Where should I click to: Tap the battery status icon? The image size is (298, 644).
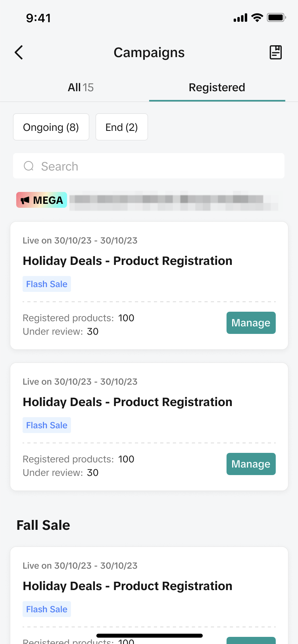pos(276,18)
